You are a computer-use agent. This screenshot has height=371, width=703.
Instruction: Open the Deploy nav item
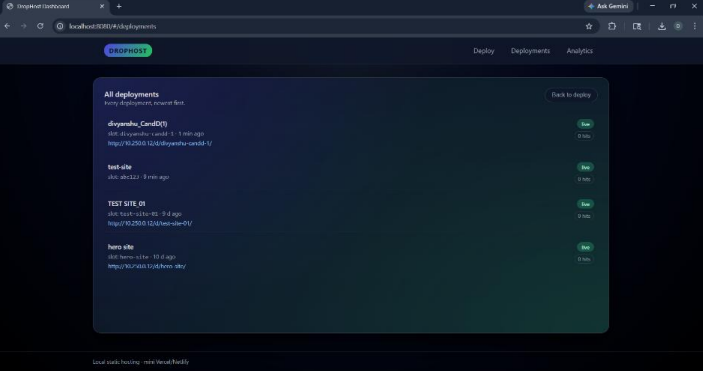484,51
